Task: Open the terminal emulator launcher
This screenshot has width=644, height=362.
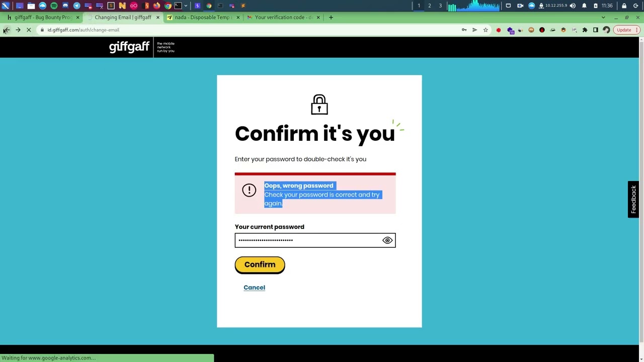Action: (x=178, y=6)
